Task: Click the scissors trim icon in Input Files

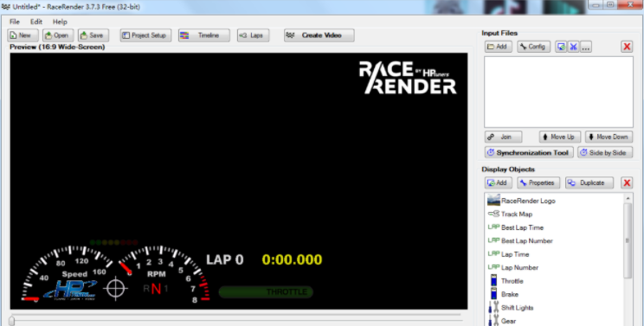Action: click(573, 47)
